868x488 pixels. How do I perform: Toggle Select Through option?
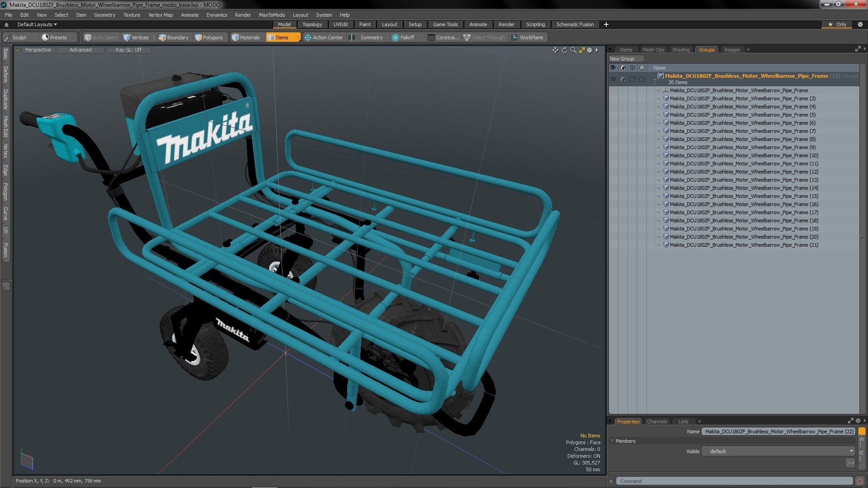(x=484, y=38)
